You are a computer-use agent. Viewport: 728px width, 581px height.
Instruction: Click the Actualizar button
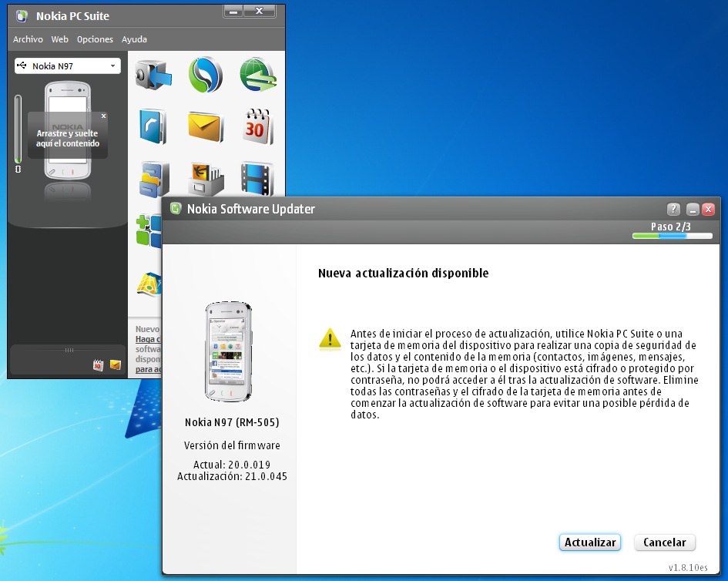tap(590, 542)
